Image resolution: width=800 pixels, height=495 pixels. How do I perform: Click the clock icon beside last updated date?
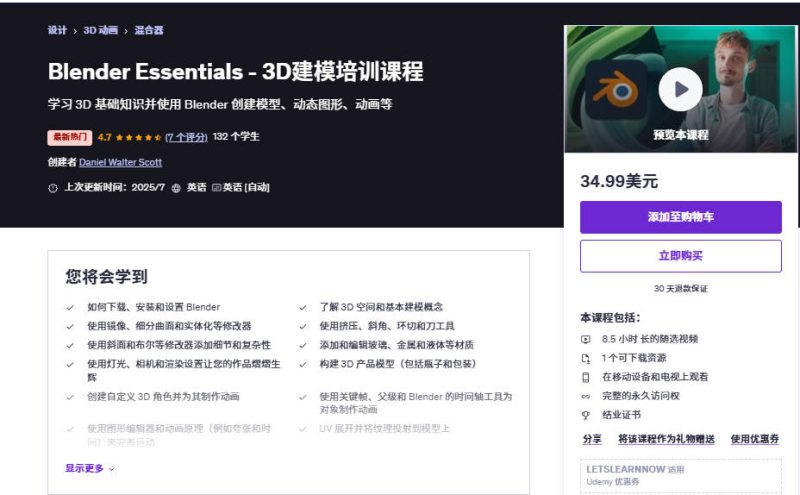tap(53, 188)
